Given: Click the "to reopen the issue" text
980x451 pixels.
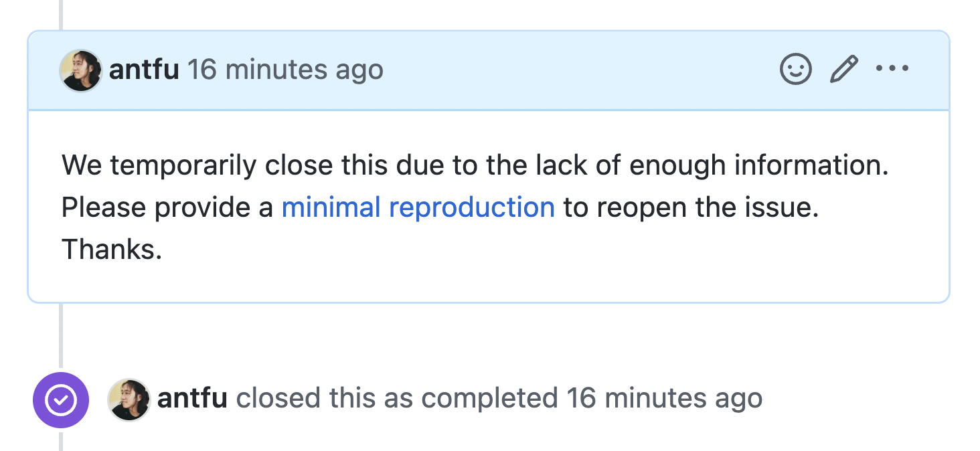Looking at the screenshot, I should [691, 207].
